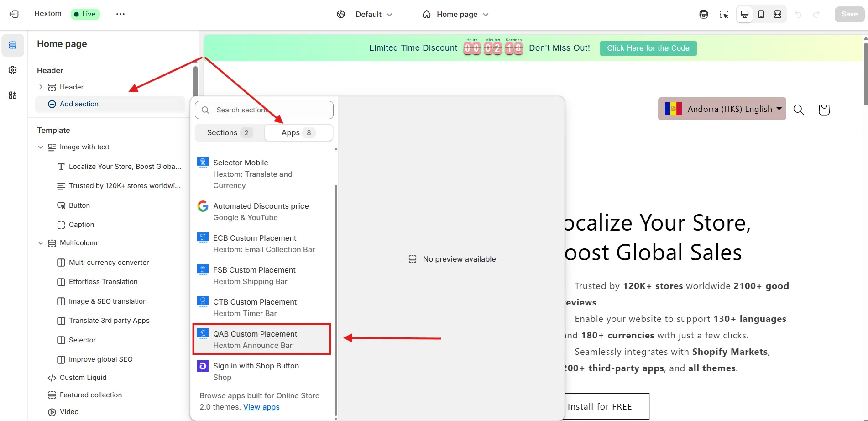Image resolution: width=868 pixels, height=421 pixels.
Task: Click the Search sections input field
Action: (264, 110)
